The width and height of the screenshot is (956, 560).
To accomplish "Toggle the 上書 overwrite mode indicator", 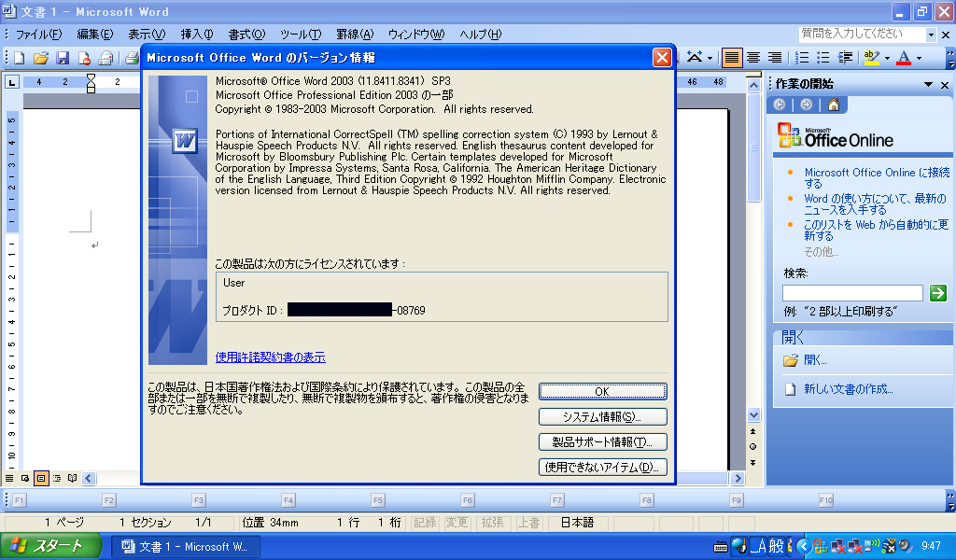I will click(x=528, y=523).
